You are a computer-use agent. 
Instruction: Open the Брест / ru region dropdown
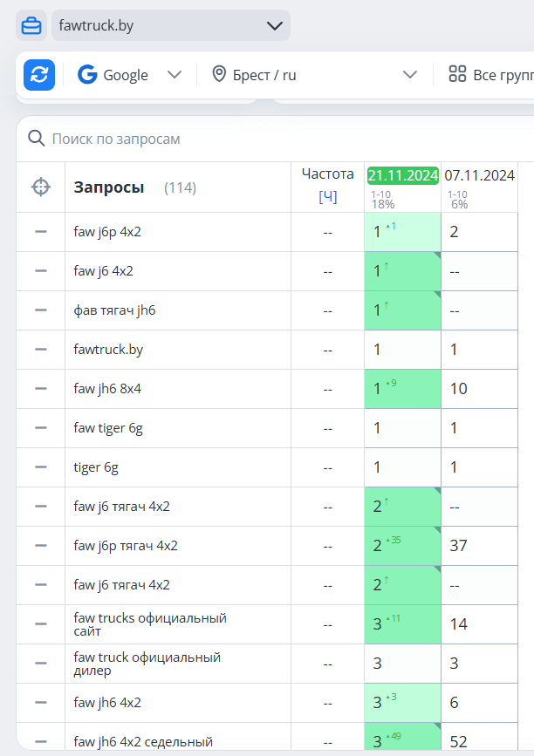[410, 75]
